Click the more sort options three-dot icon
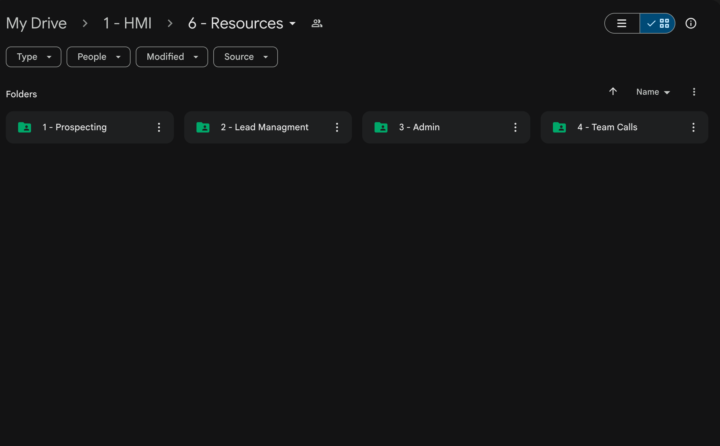The height and width of the screenshot is (446, 720). point(694,92)
